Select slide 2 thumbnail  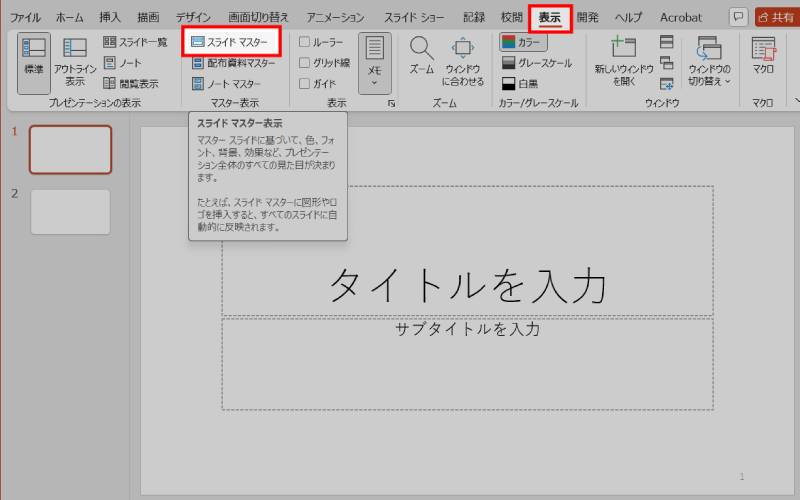[70, 212]
